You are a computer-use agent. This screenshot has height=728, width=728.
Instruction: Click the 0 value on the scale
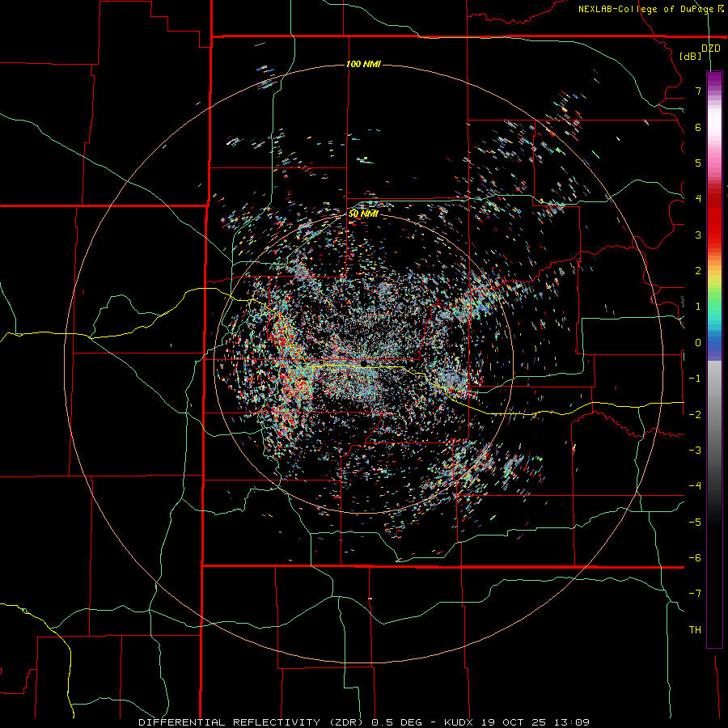[698, 343]
